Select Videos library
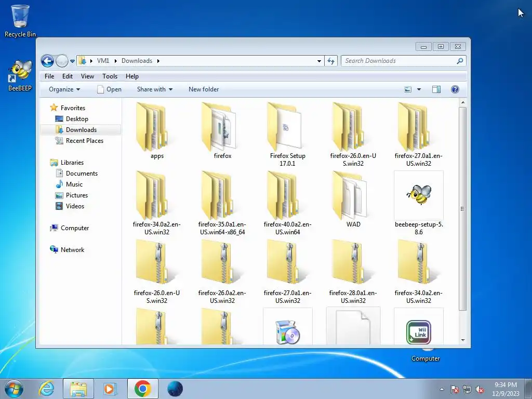Image resolution: width=532 pixels, height=399 pixels. point(75,206)
